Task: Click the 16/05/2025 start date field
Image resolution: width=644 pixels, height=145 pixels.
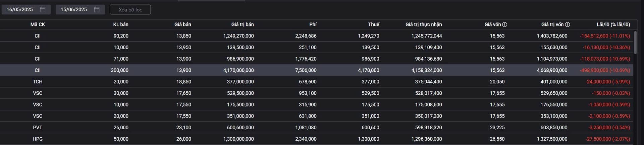Action: coord(20,9)
